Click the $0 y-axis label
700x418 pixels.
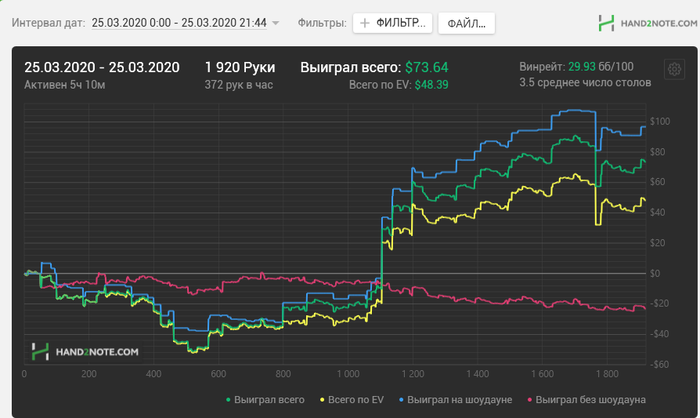(x=655, y=273)
